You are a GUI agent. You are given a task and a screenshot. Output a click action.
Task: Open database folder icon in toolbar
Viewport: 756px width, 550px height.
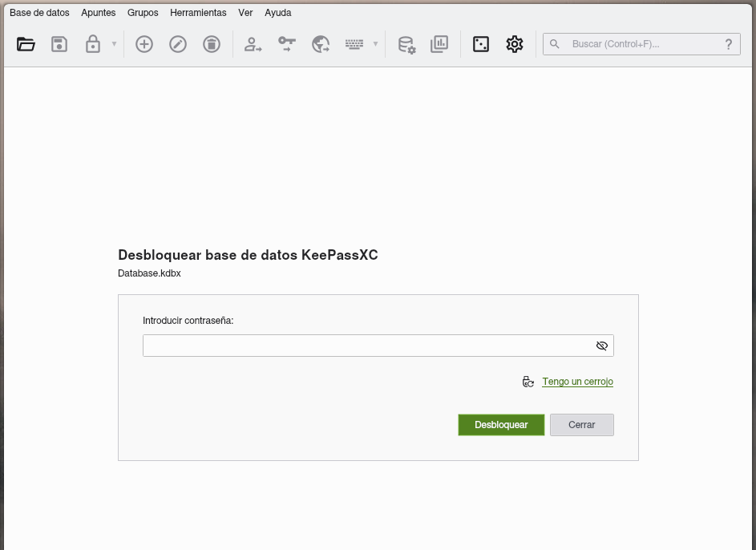tap(26, 44)
